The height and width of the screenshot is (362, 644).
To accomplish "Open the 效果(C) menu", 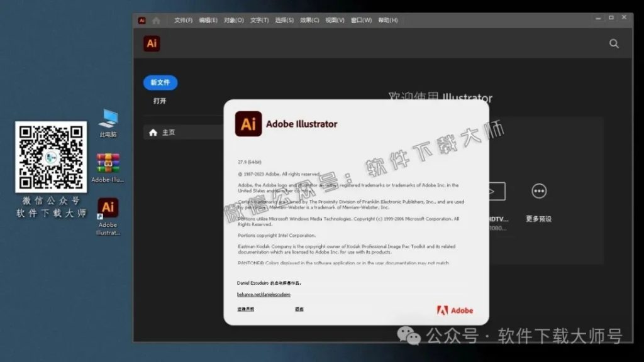I will (309, 19).
